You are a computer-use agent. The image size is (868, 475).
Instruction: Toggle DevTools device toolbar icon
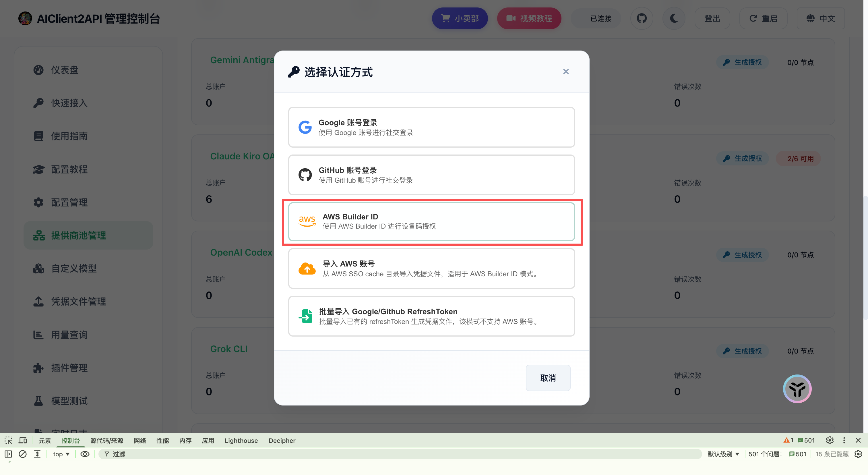coord(23,440)
